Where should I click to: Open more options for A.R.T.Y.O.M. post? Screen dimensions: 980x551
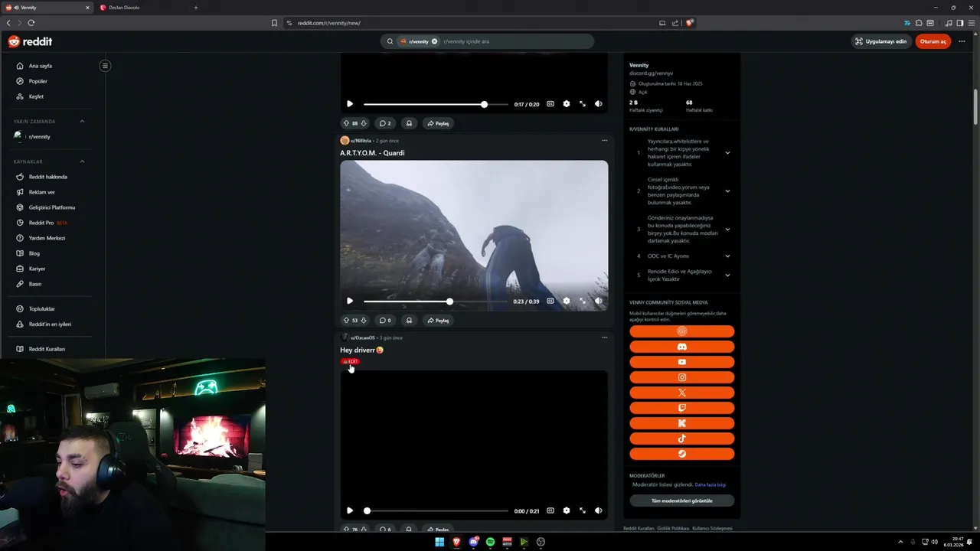click(604, 141)
